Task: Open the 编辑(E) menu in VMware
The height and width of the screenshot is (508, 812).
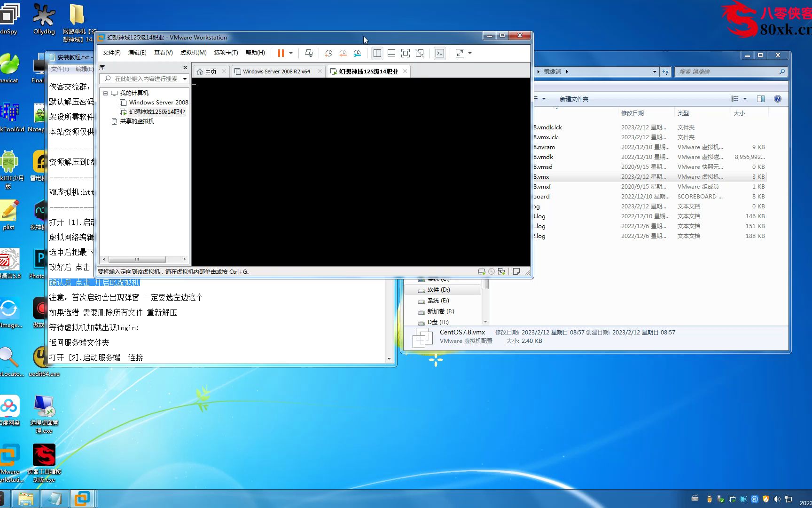Action: tap(137, 53)
